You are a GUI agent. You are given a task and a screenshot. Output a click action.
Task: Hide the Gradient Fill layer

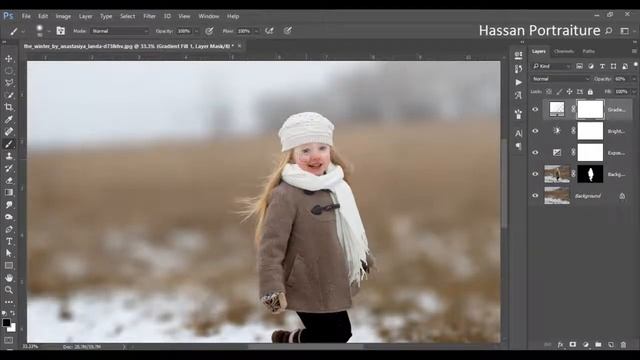535,109
